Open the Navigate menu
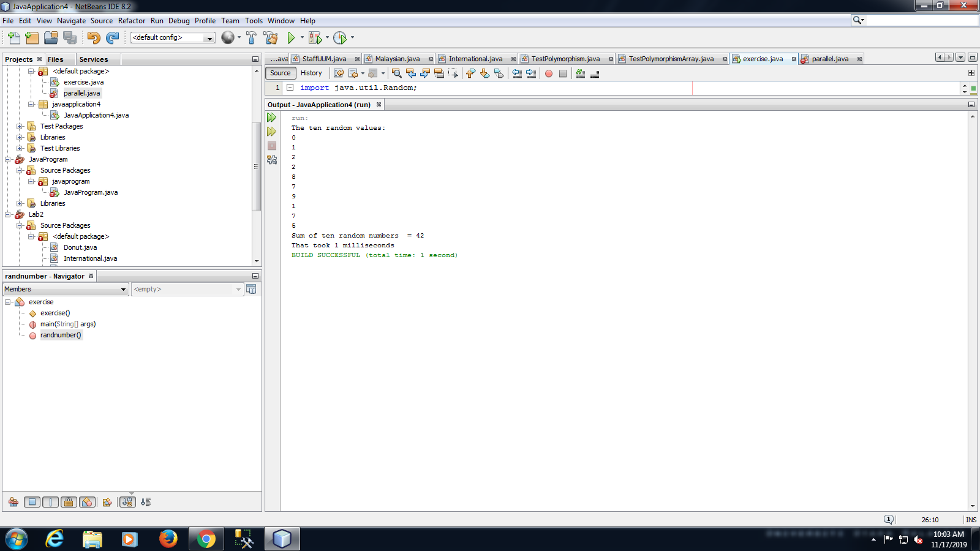 pos(72,21)
